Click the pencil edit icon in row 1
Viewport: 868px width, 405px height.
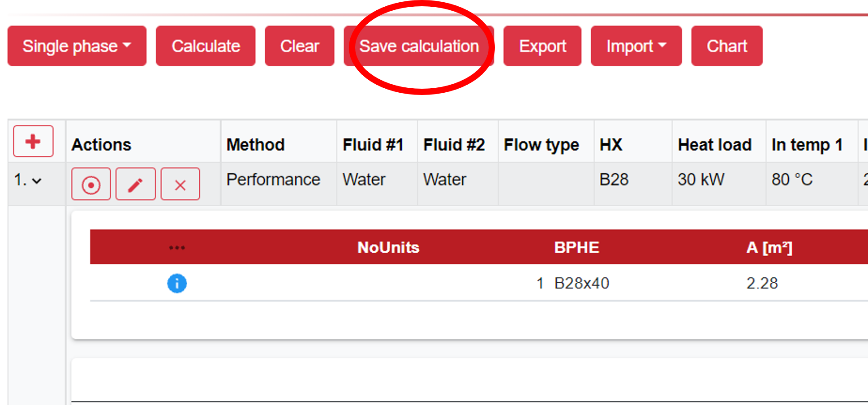pos(135,184)
